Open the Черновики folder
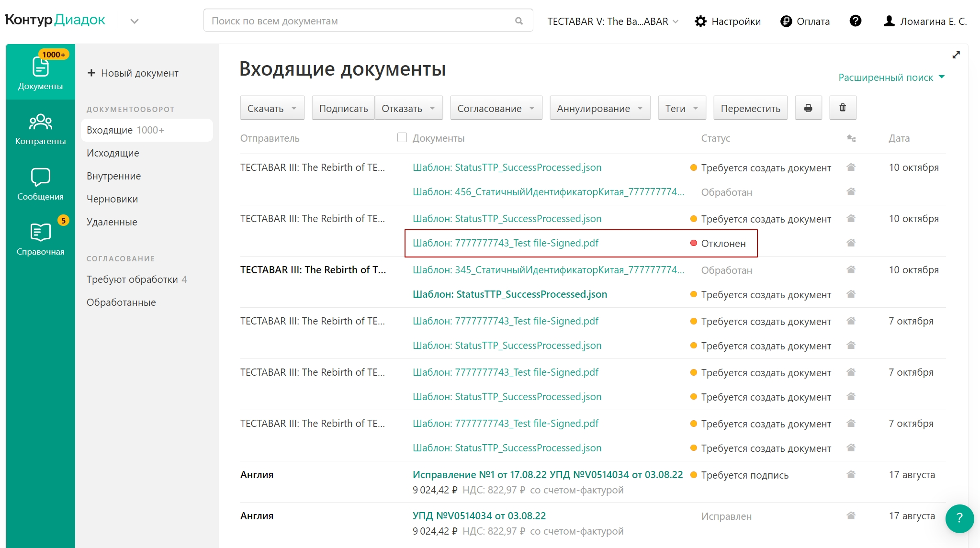 pyautogui.click(x=112, y=199)
